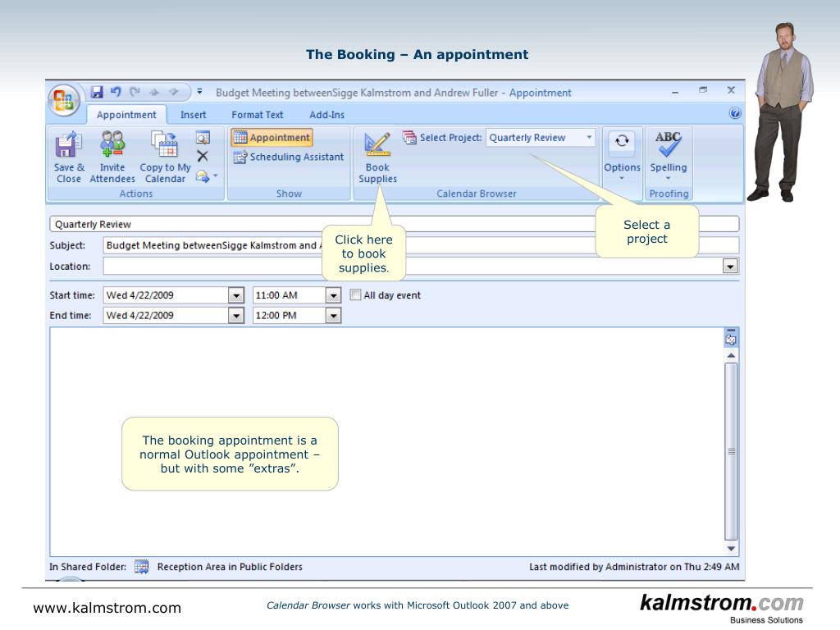The height and width of the screenshot is (630, 840).
Task: Check the All day event checkbox
Action: point(355,294)
